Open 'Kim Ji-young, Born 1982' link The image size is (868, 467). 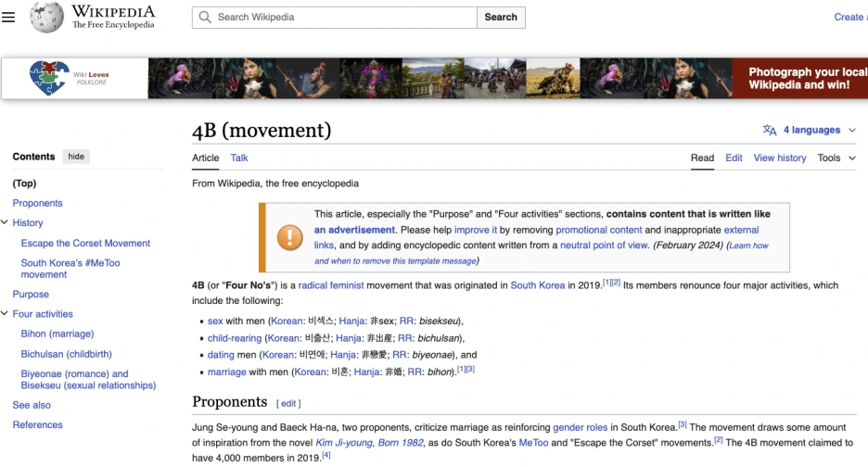tap(369, 443)
